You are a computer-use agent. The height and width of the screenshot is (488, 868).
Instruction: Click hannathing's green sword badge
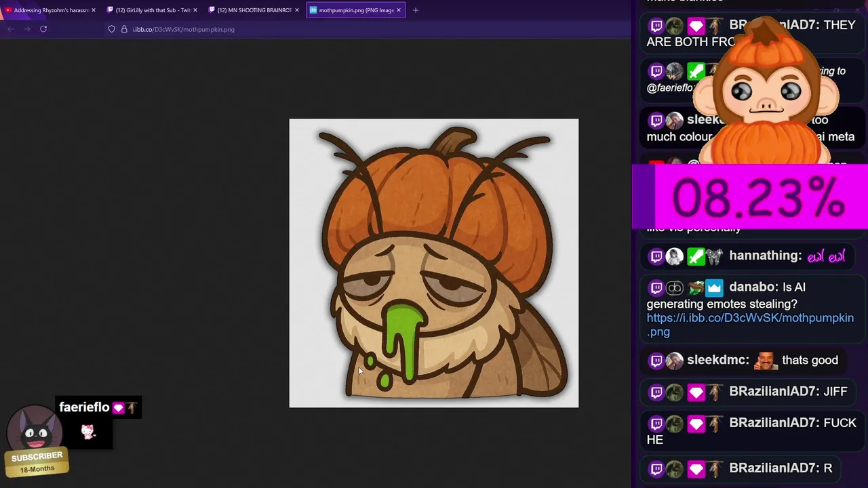[696, 256]
